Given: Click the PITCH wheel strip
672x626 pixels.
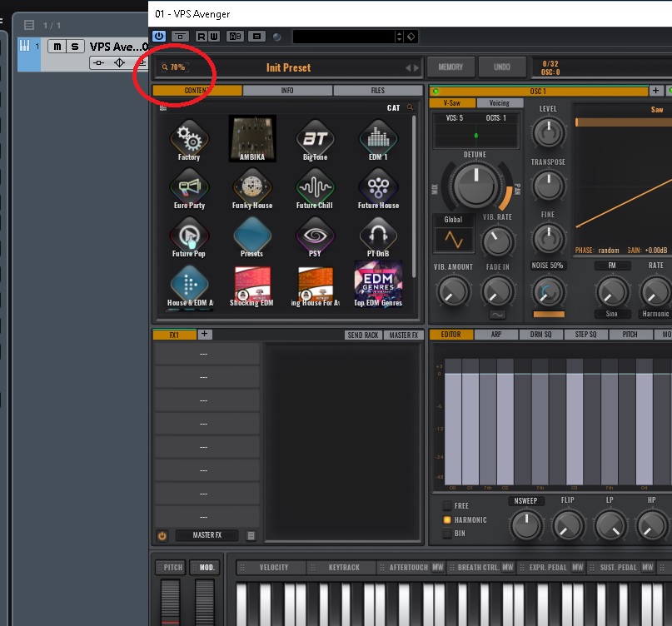Looking at the screenshot, I should coord(170,601).
